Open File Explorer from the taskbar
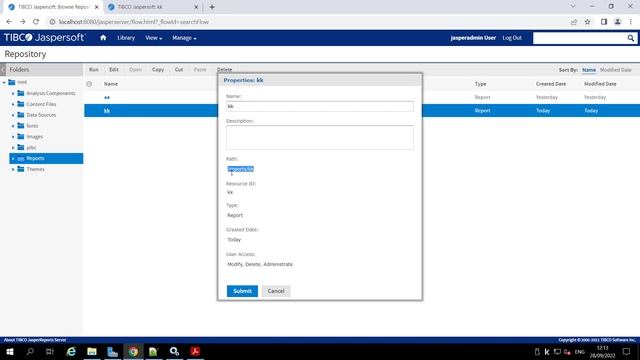The height and width of the screenshot is (360, 640). (92, 351)
